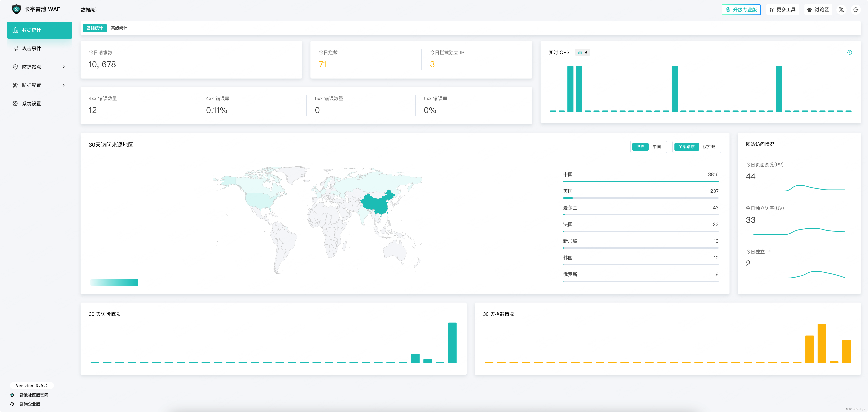Click the 实时 QPS title

pyautogui.click(x=559, y=53)
